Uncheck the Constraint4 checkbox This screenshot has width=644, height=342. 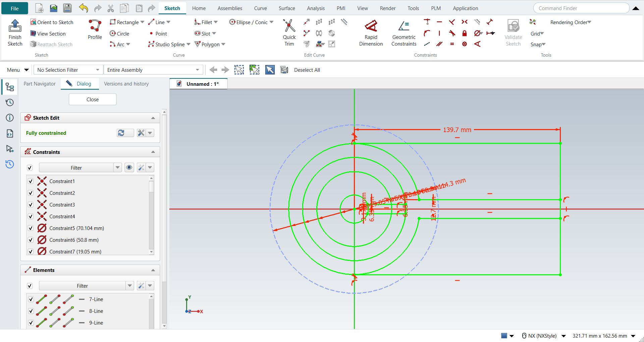point(31,217)
